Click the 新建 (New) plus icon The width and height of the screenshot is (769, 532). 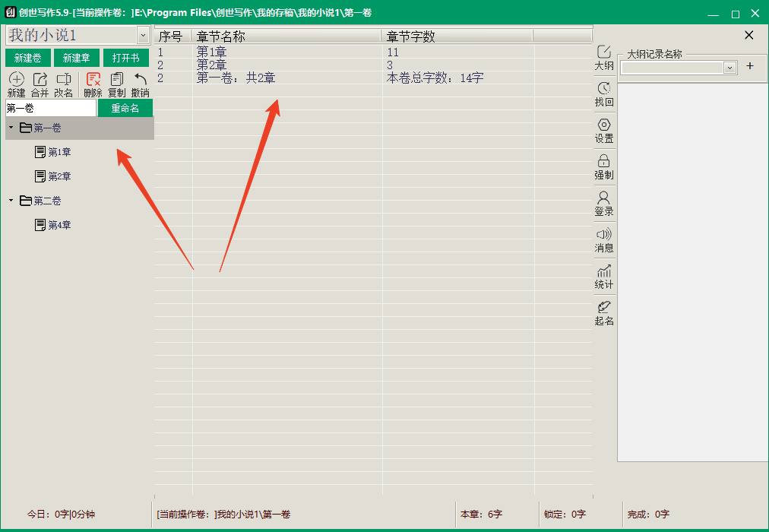[16, 80]
